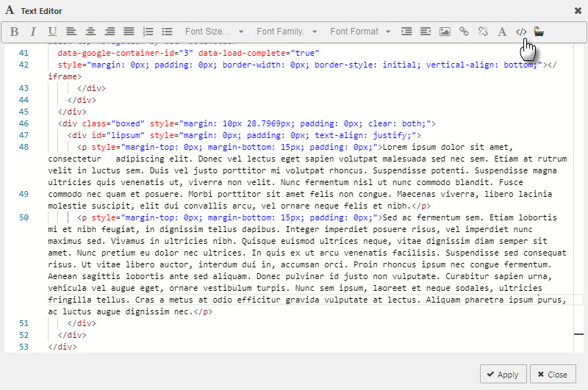The height and width of the screenshot is (390, 588).
Task: Increase indent of the text
Action: pos(406,32)
